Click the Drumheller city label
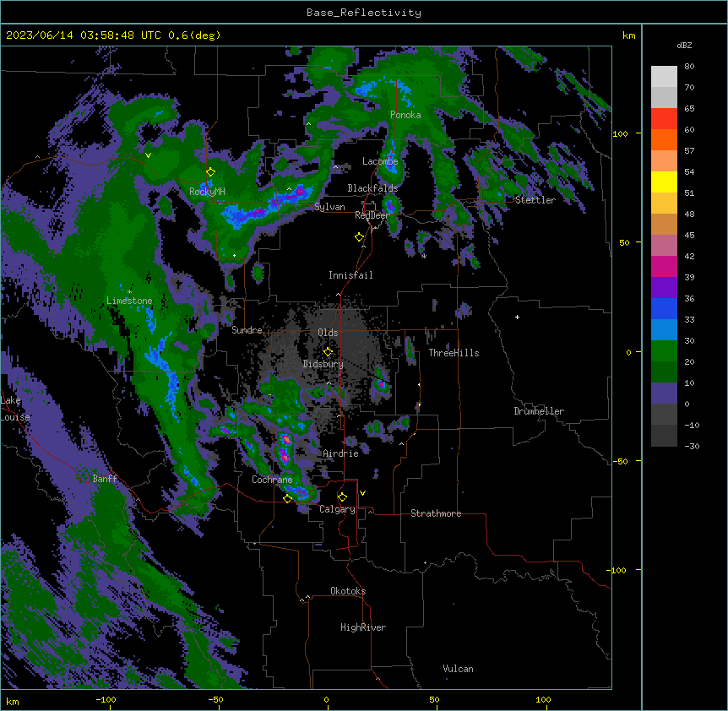The width and height of the screenshot is (728, 711). pos(539,411)
